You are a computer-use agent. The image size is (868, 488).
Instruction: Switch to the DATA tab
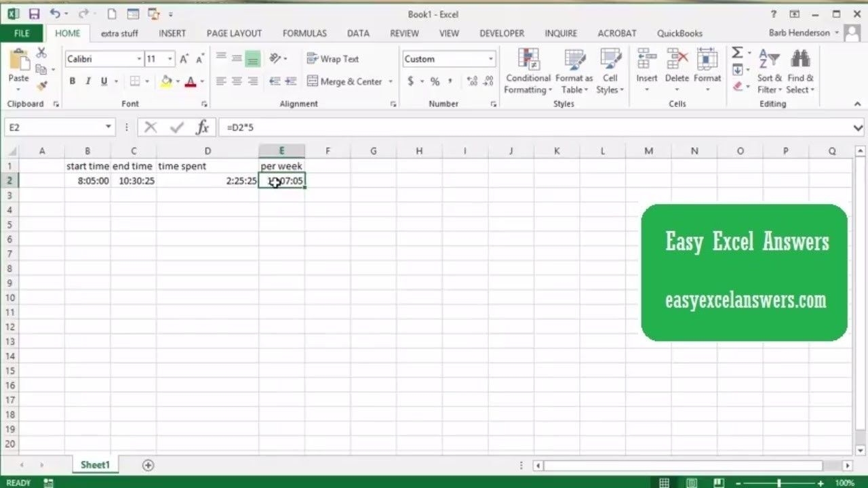358,33
